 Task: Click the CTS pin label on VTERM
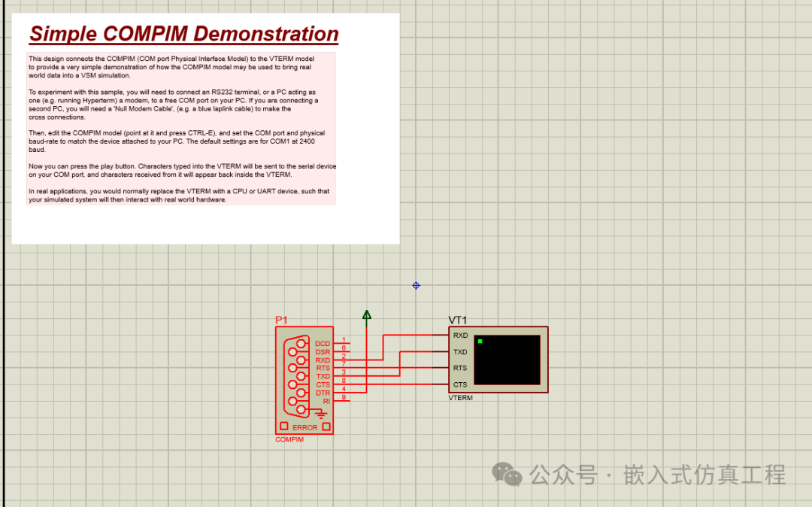(460, 385)
